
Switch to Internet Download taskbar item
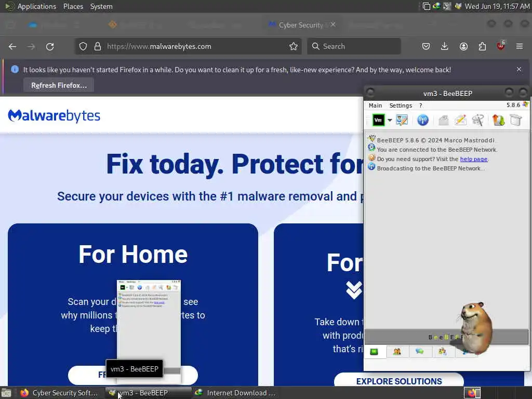[x=236, y=393]
